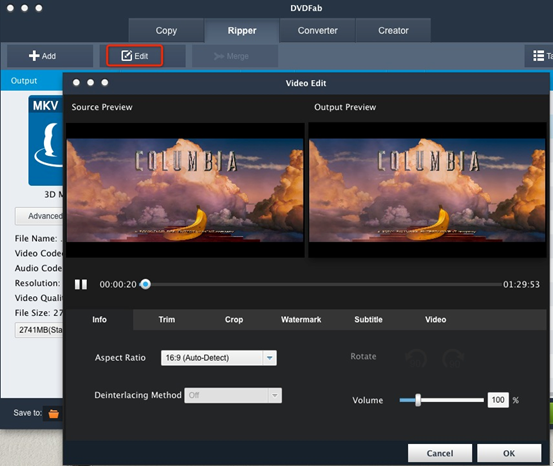The height and width of the screenshot is (466, 554).
Task: Click the preview timeline track
Action: tap(322, 284)
